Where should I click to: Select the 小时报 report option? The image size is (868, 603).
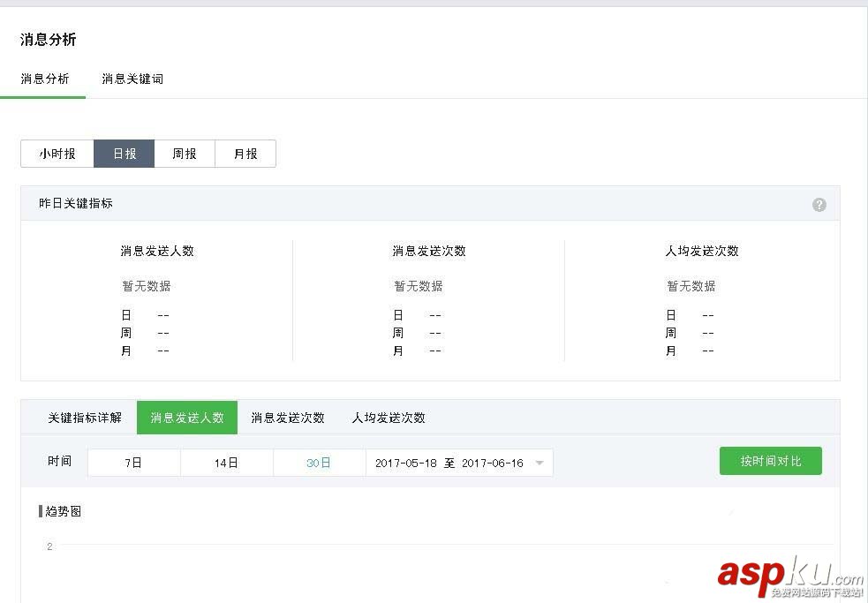[x=57, y=153]
